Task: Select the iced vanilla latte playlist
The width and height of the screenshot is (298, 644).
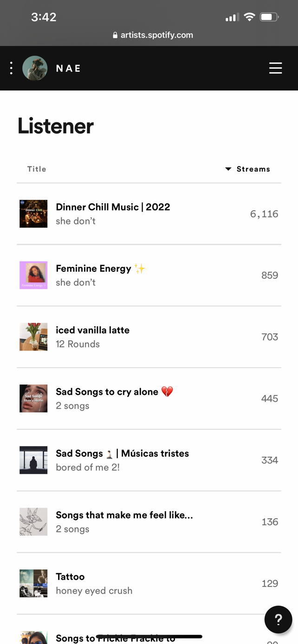Action: pos(92,330)
